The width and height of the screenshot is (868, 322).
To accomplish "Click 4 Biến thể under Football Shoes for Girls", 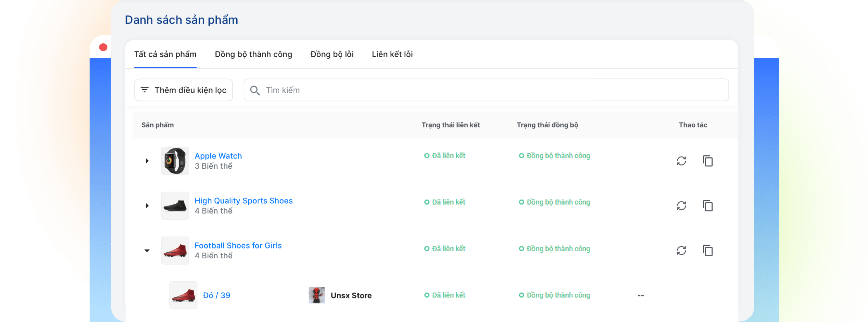I will tap(213, 255).
